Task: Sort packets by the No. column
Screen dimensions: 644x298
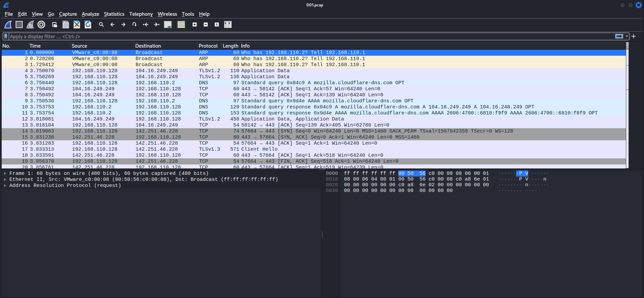Action: [14, 46]
